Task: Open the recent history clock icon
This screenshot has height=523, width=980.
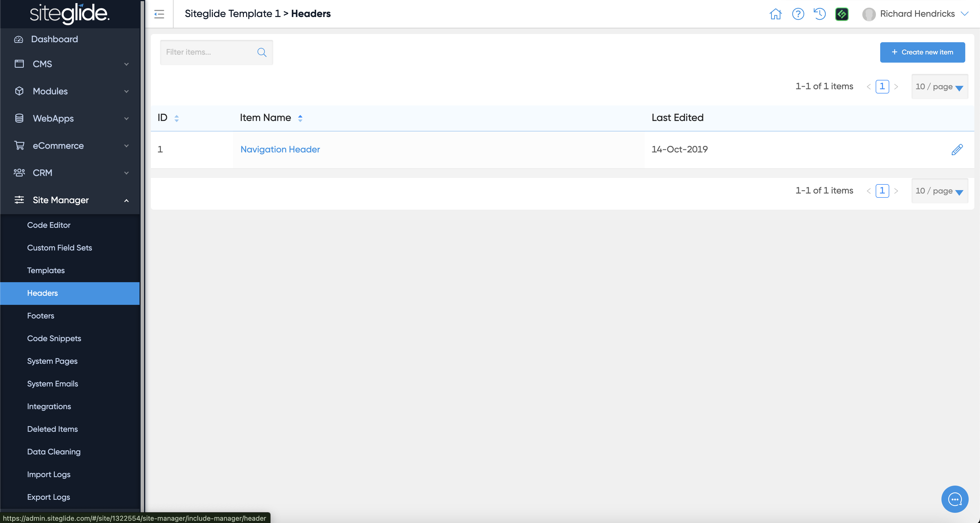Action: coord(820,14)
